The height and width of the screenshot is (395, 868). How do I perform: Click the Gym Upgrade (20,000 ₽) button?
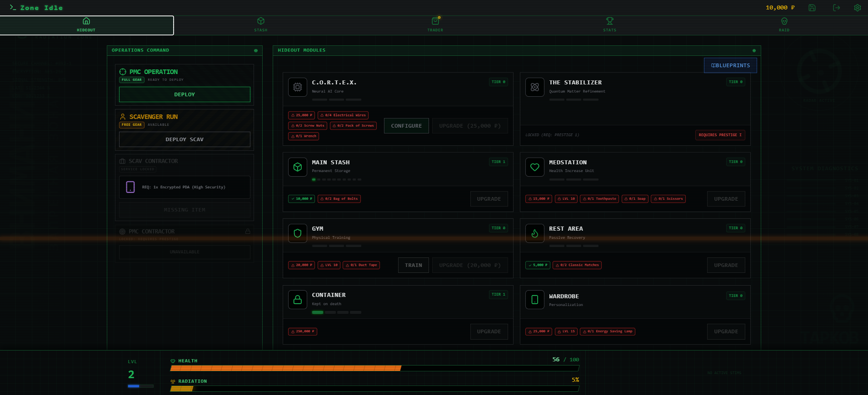470,265
